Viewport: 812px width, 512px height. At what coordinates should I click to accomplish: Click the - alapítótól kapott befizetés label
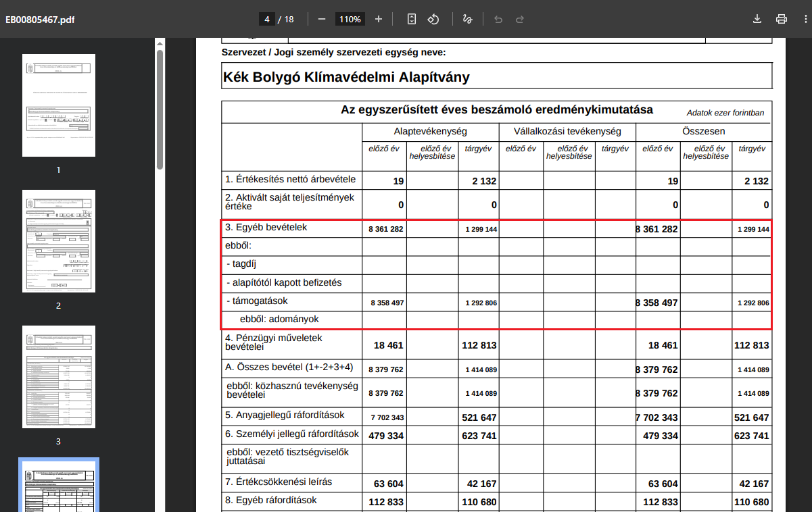(284, 282)
